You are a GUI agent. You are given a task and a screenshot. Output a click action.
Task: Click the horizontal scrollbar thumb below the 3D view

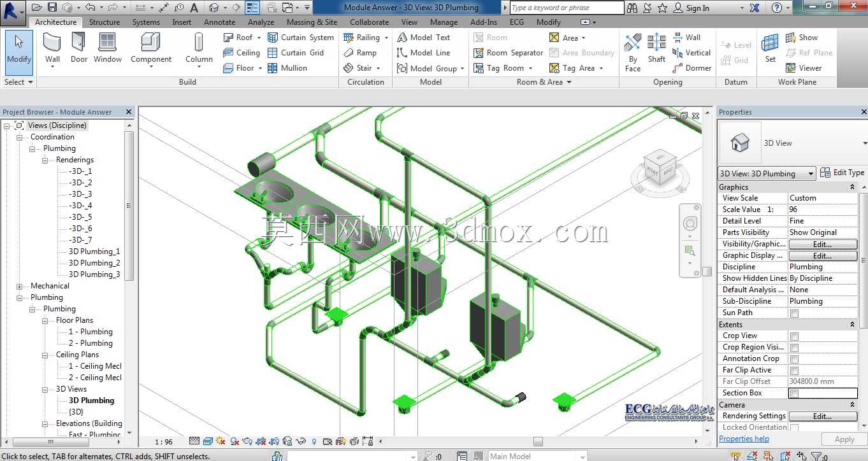tap(538, 441)
